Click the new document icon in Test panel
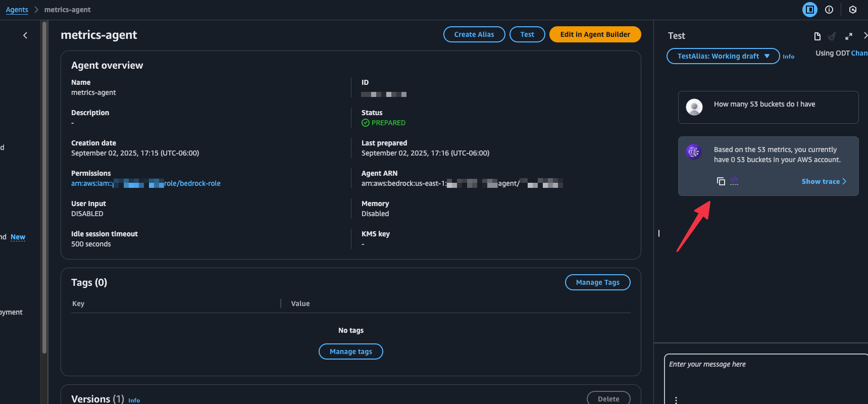The height and width of the screenshot is (404, 868). coord(818,36)
